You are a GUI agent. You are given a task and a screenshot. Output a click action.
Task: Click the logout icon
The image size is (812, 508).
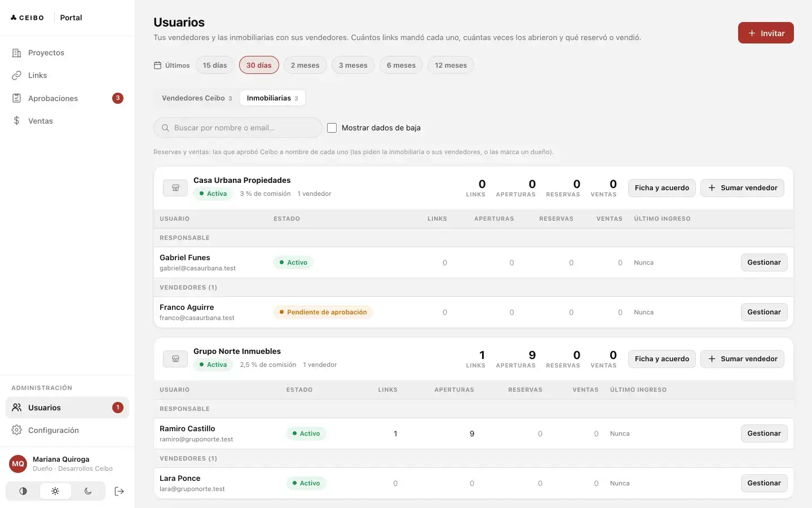119,491
